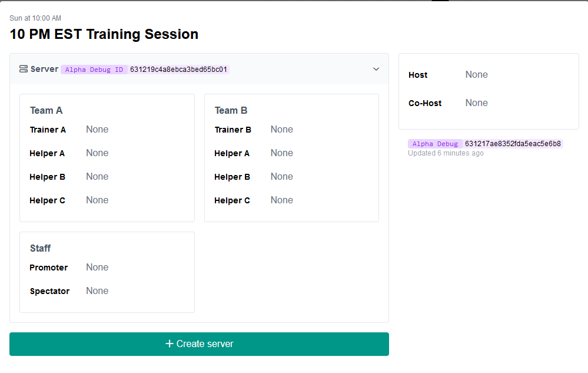Click the Alpha Debug ID badge
Screen dimensions: 588x373
coord(94,69)
